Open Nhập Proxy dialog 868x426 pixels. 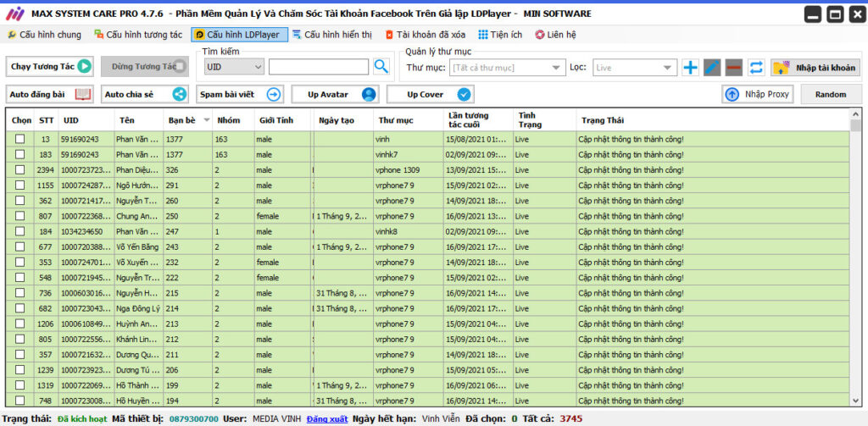[757, 95]
